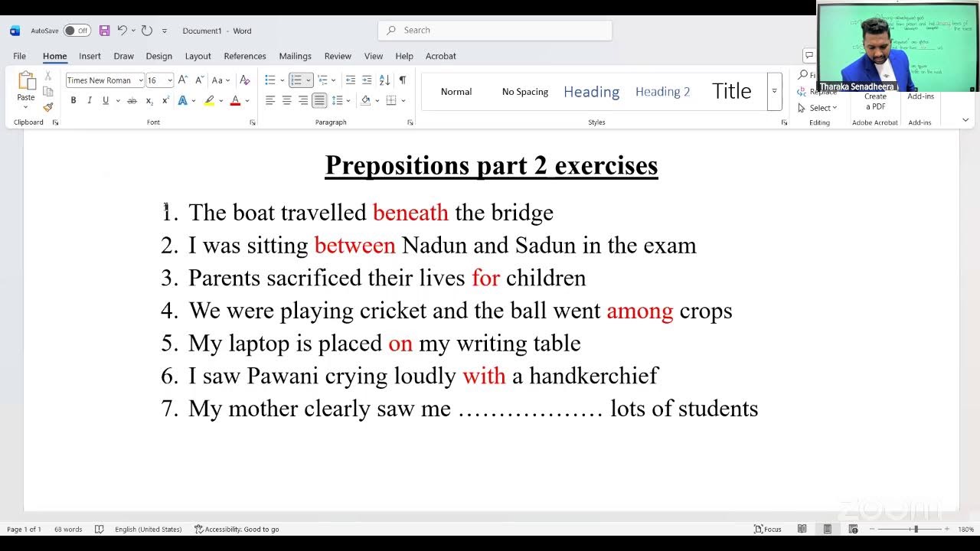Switch to the References tab

point(245,56)
